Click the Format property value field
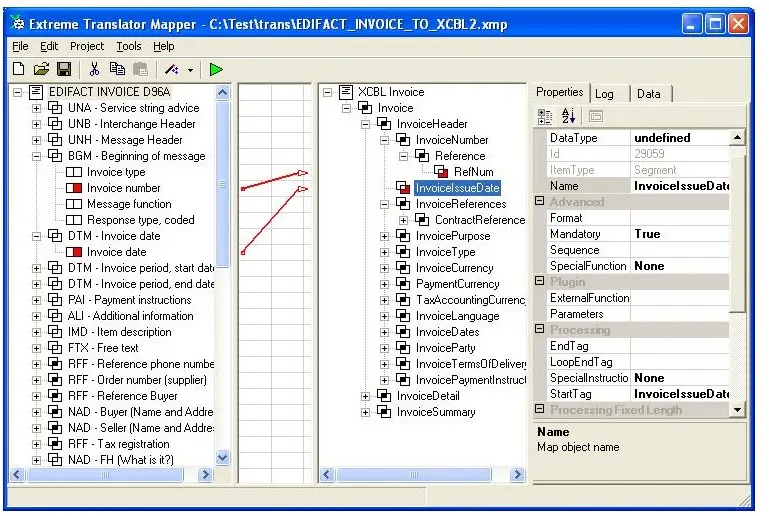 click(680, 218)
